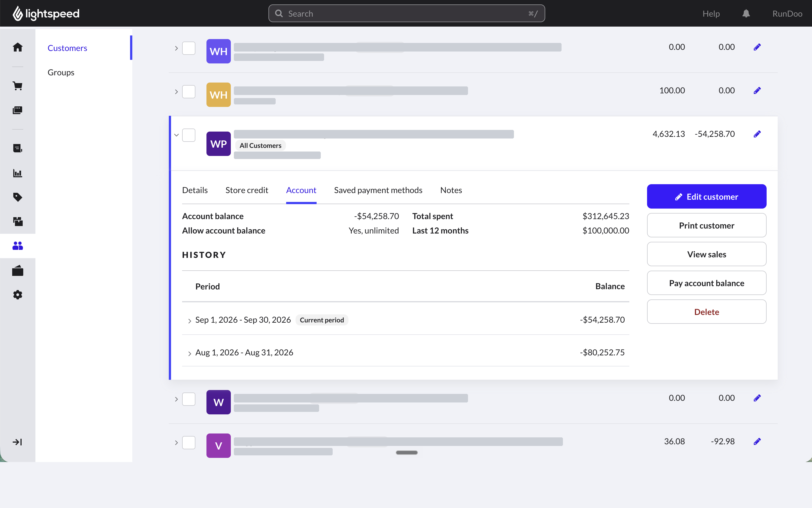Open the catalog price tag icon
The image size is (812, 508).
[x=17, y=197]
